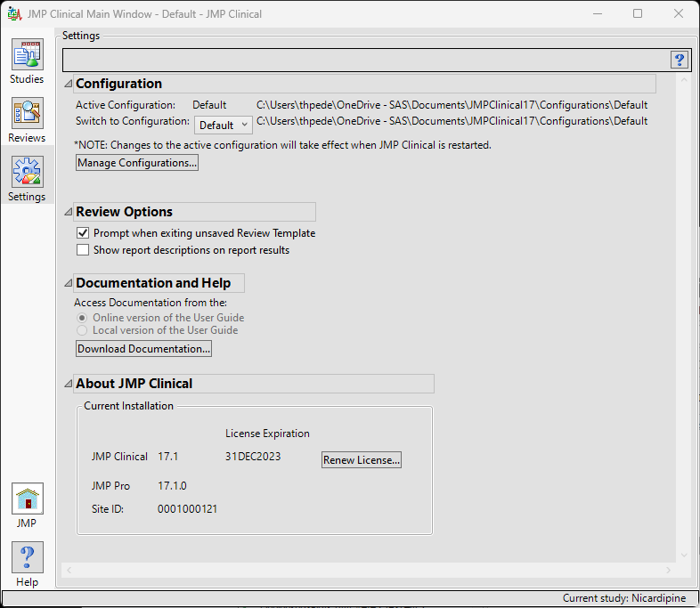Open the JMP home window icon
Viewport: 700px width, 608px height.
(x=28, y=499)
